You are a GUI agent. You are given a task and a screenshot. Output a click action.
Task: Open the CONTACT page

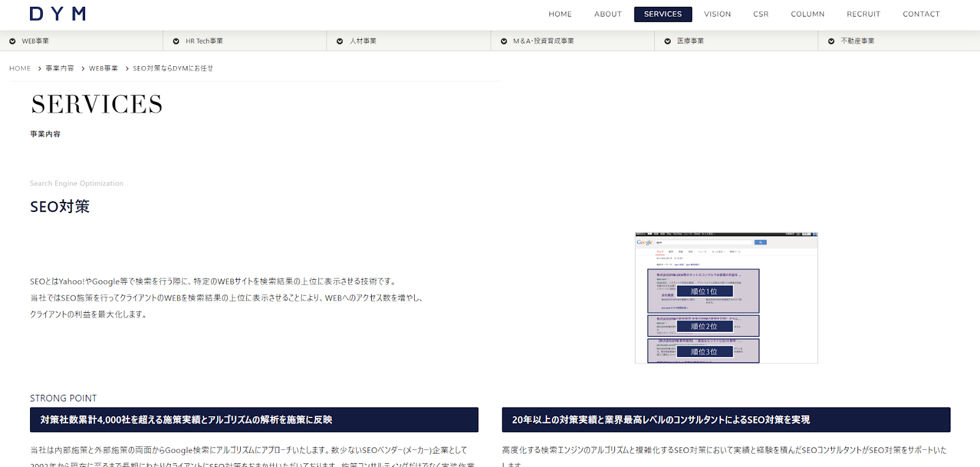[x=921, y=14]
